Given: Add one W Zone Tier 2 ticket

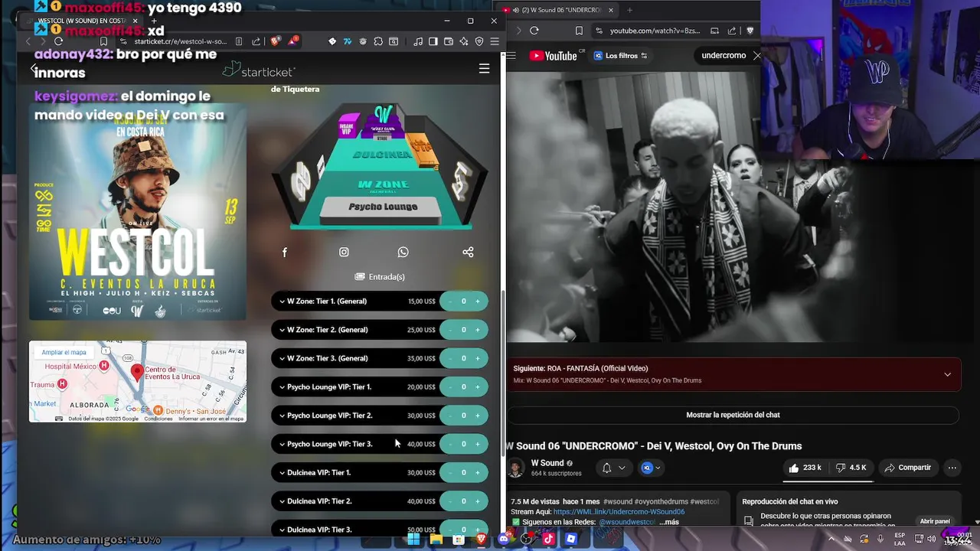Looking at the screenshot, I should point(478,330).
